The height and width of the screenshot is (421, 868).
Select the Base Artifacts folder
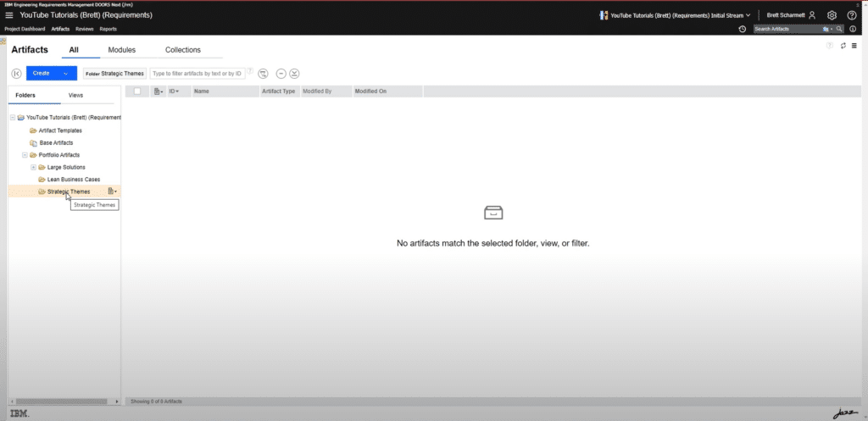(57, 142)
